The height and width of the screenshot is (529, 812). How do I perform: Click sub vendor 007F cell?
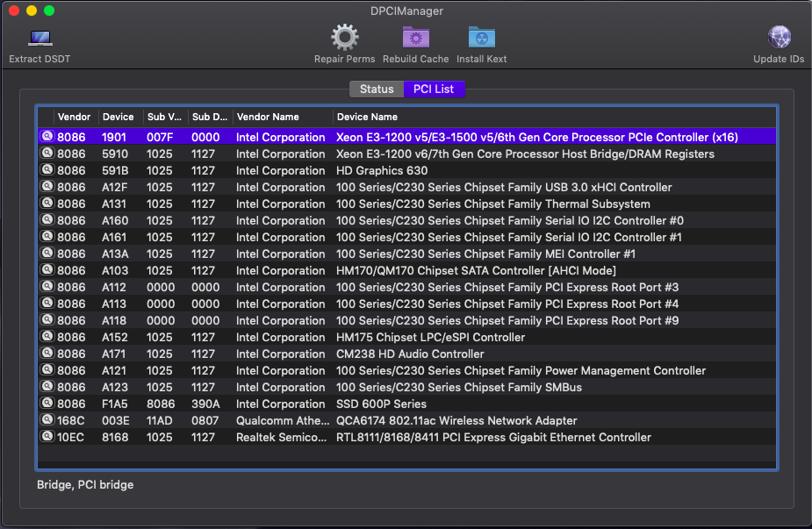(x=160, y=137)
